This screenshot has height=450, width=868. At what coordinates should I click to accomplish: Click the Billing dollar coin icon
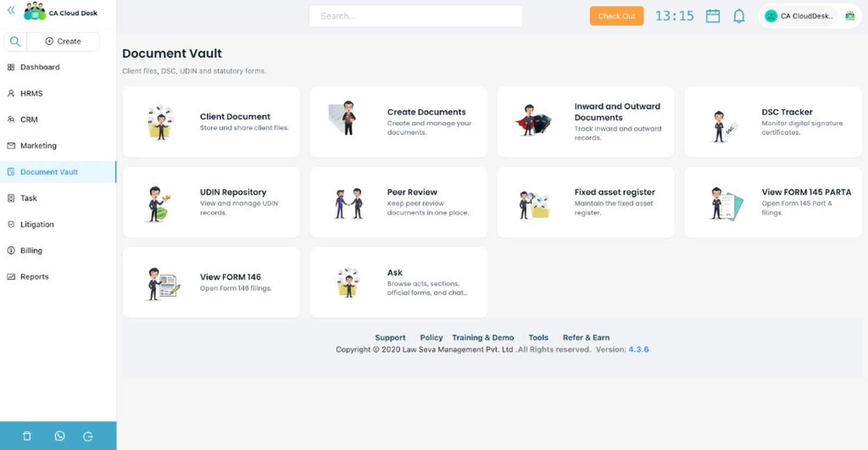point(11,250)
